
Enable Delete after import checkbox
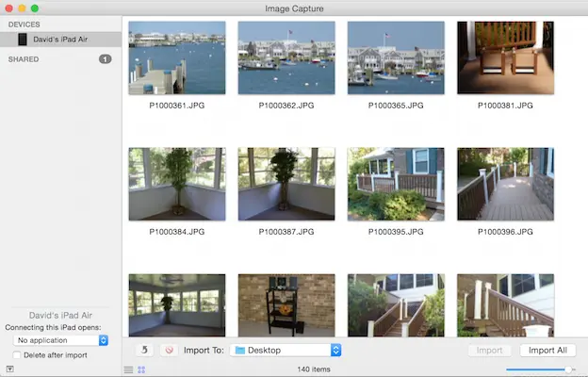click(x=18, y=355)
